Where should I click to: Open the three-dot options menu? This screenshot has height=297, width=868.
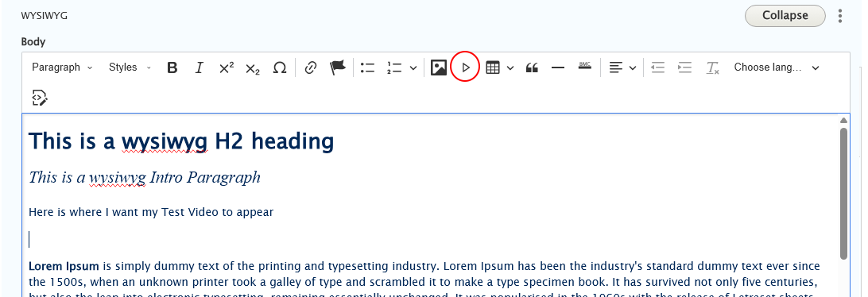tap(839, 16)
